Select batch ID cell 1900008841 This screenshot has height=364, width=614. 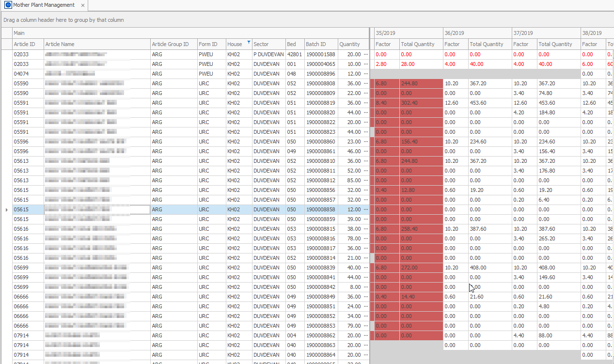321,277
